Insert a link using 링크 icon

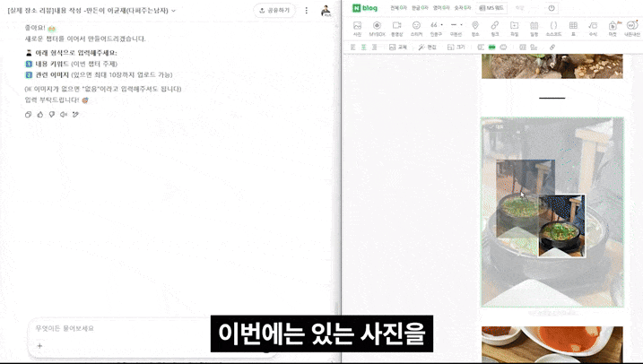pos(495,27)
